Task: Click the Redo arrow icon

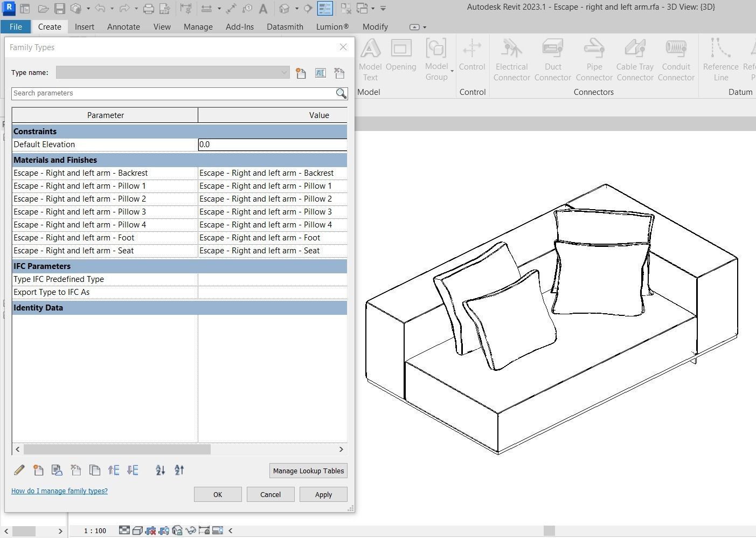Action: [124, 9]
